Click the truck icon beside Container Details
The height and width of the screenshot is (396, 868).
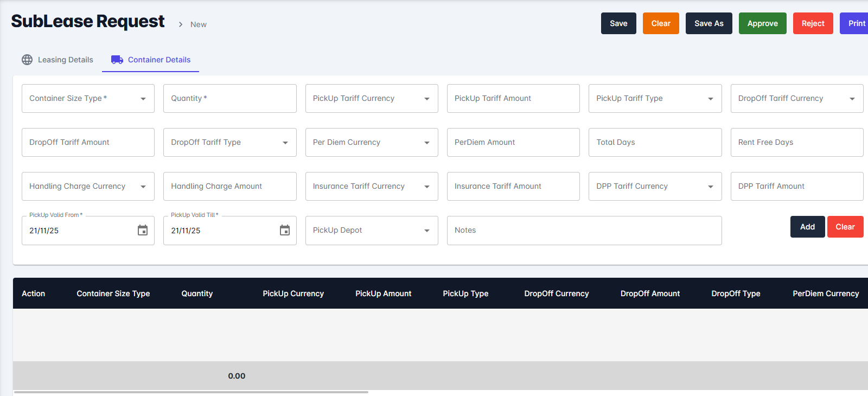[117, 60]
